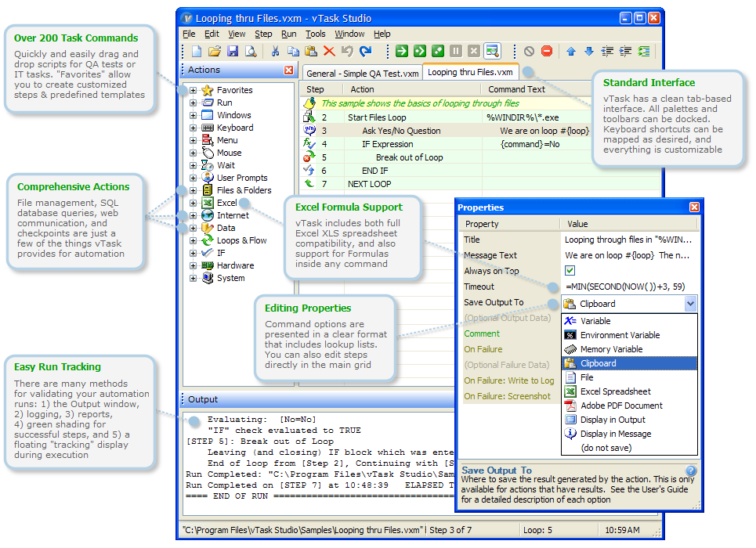Expand the Loops & Flow node
Screen dimensions: 756x548
(x=193, y=240)
